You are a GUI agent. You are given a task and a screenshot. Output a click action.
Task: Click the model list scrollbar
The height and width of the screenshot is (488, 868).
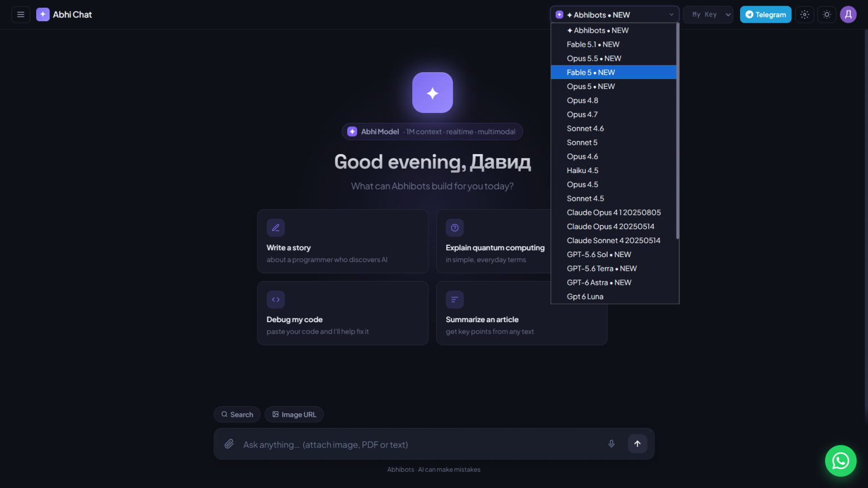pos(677,131)
